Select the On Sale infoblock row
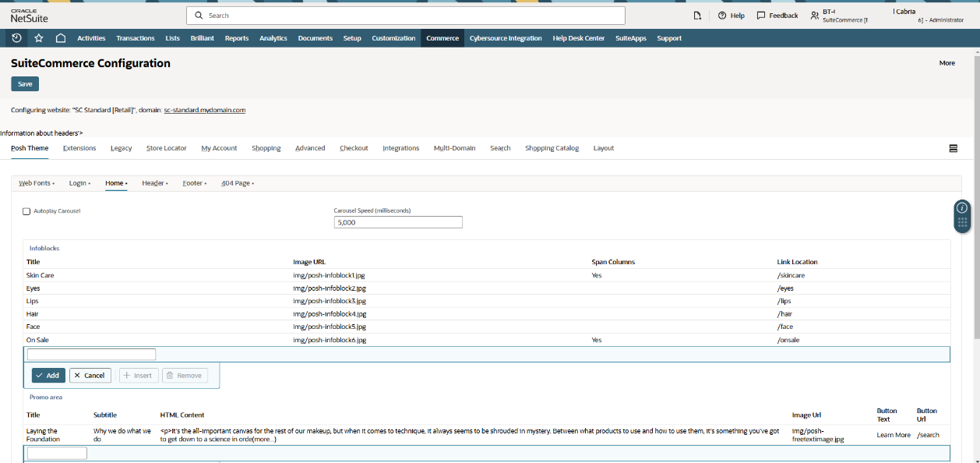This screenshot has width=980, height=463. 487,340
